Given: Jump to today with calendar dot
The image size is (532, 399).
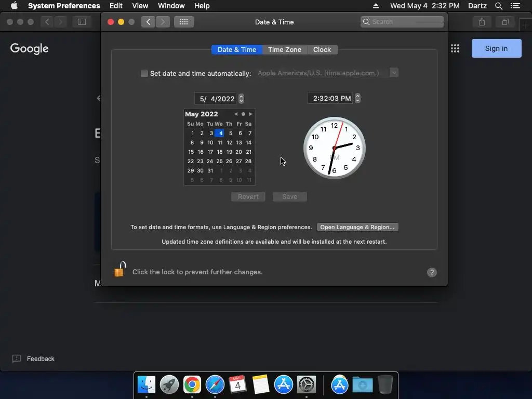Looking at the screenshot, I should point(243,114).
